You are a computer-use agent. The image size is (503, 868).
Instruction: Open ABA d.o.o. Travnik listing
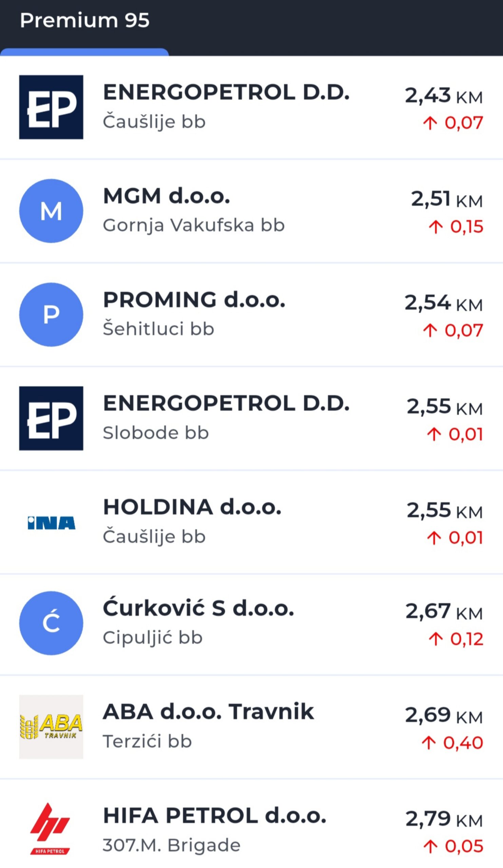pos(208,712)
